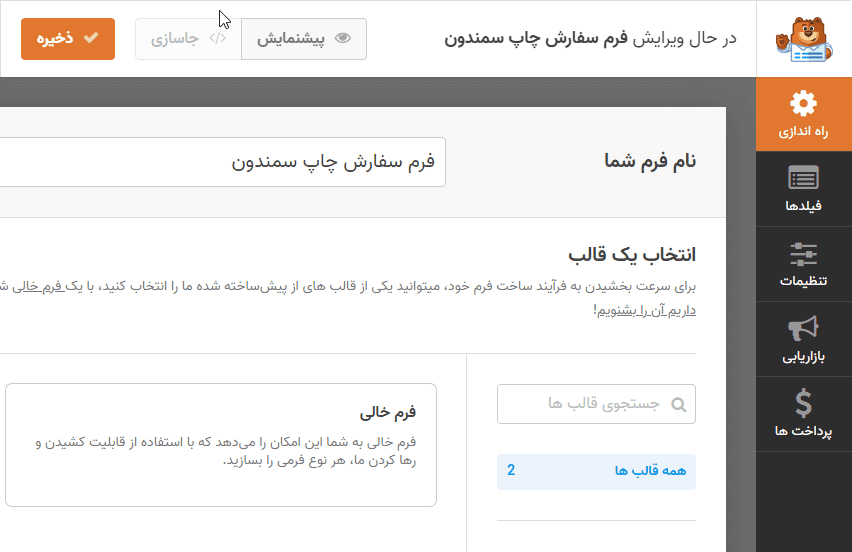Viewport: 852px width, 552px height.
Task: Select the همه قالب ها category
Action: [596, 472]
